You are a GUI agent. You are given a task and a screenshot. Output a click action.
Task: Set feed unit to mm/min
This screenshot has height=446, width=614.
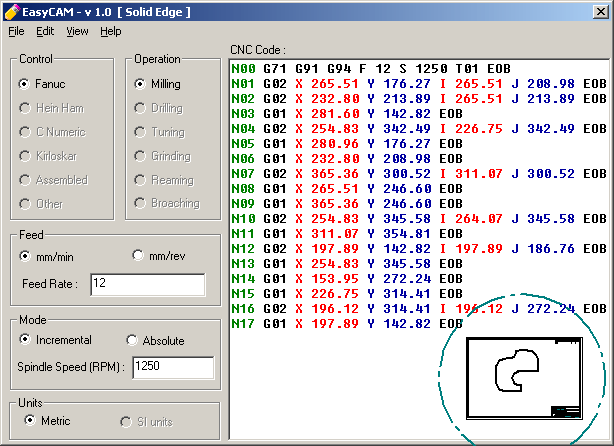[x=46, y=256]
